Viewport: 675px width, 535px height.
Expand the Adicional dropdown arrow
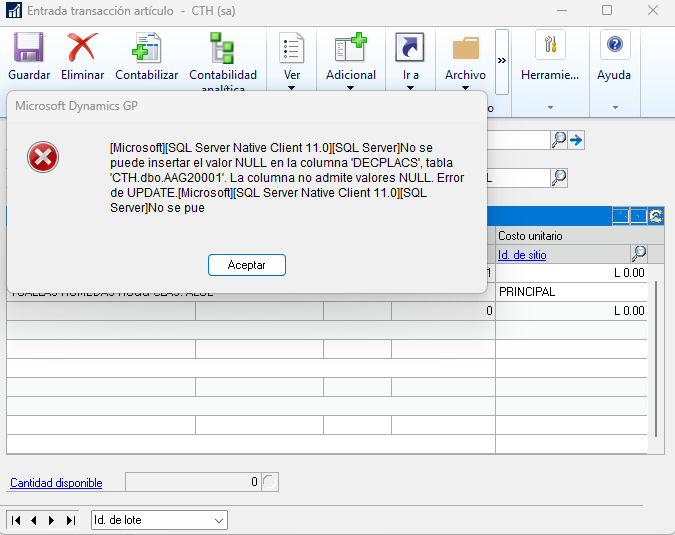click(x=350, y=88)
